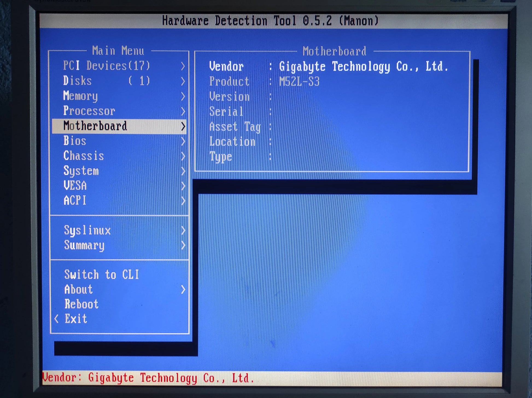
Task: Click the value 'Gigabyte Technology Co., Ltd.' in panel
Action: 364,67
